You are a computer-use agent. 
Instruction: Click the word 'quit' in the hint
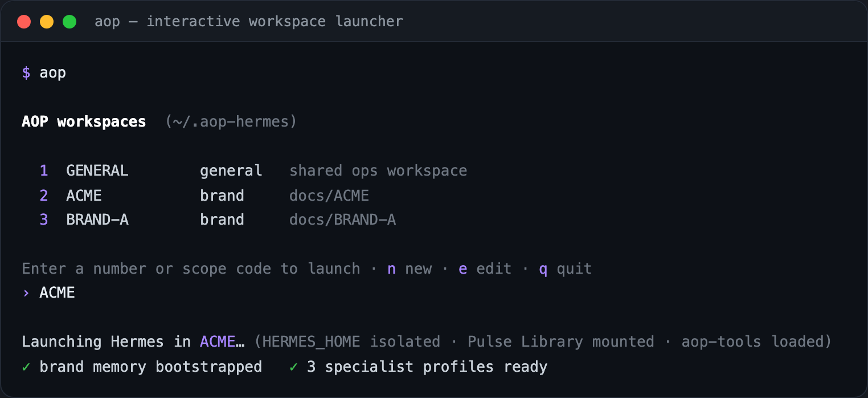[x=575, y=269]
